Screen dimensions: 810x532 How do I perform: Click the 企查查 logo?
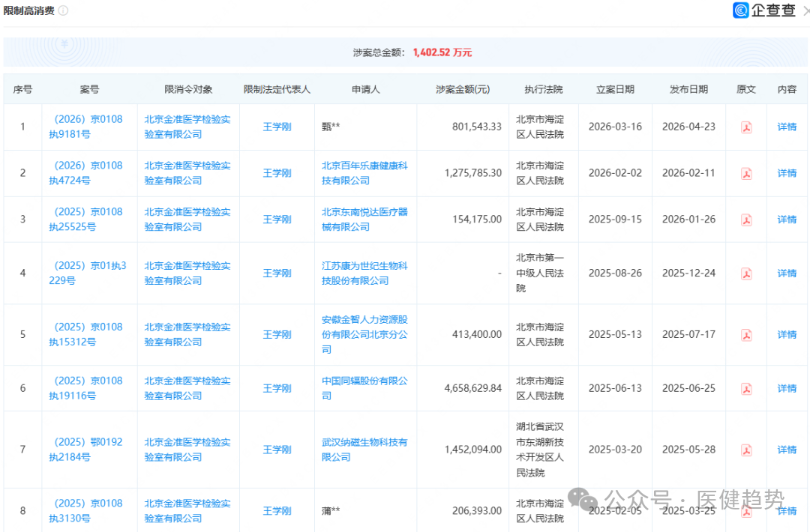[x=764, y=10]
